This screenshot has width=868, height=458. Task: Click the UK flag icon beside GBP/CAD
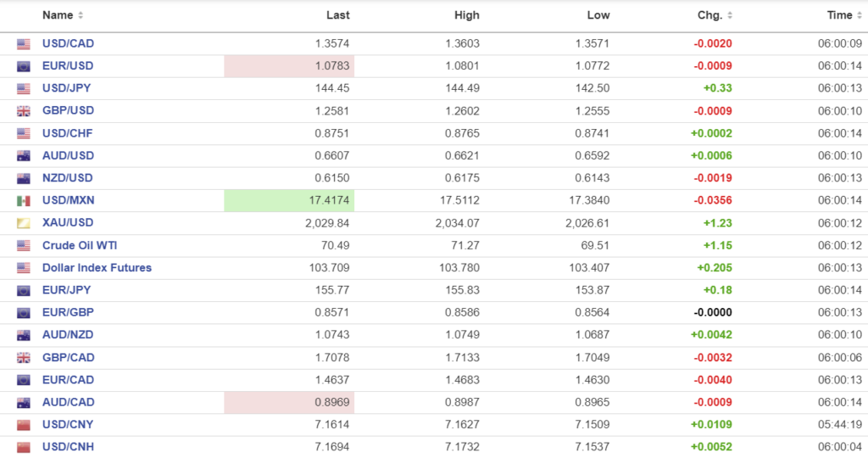click(24, 358)
